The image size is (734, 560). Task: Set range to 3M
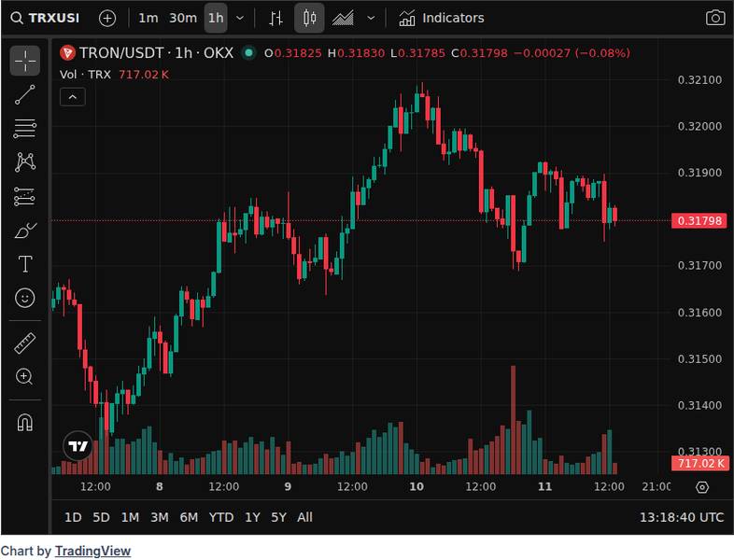click(x=159, y=517)
